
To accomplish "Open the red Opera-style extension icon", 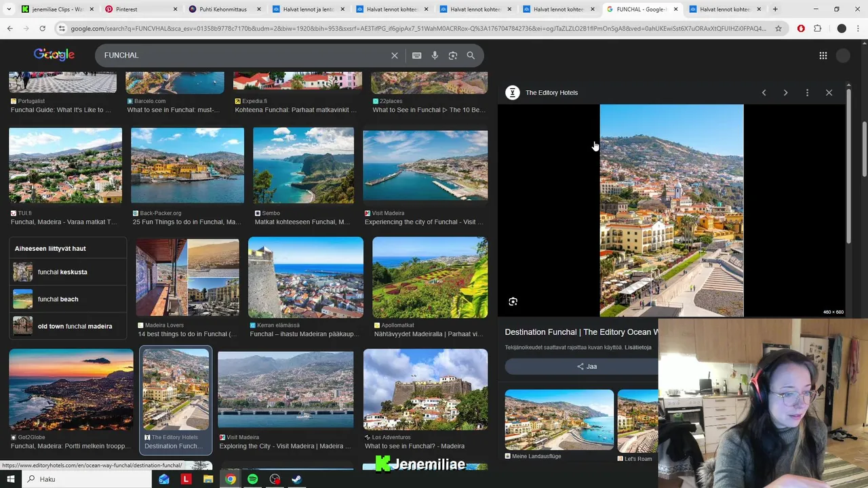I will click(801, 28).
